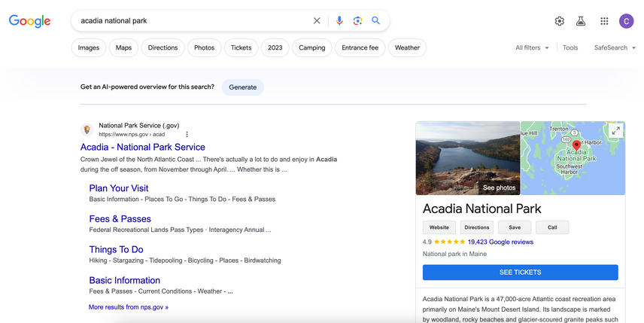The width and height of the screenshot is (644, 323).
Task: Click the Website button in knowledge panel
Action: coord(439,227)
